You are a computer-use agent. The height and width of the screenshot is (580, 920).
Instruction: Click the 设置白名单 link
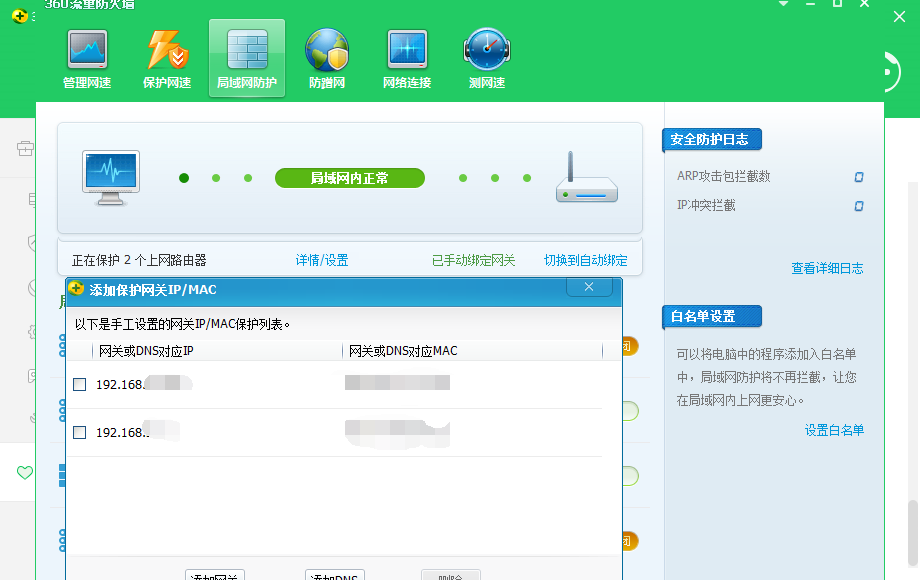point(834,430)
